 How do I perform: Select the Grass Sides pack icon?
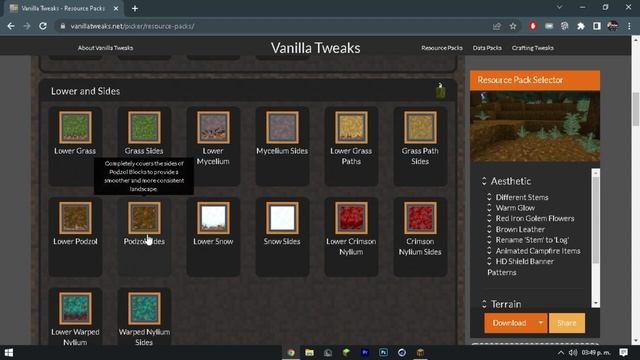coord(144,127)
